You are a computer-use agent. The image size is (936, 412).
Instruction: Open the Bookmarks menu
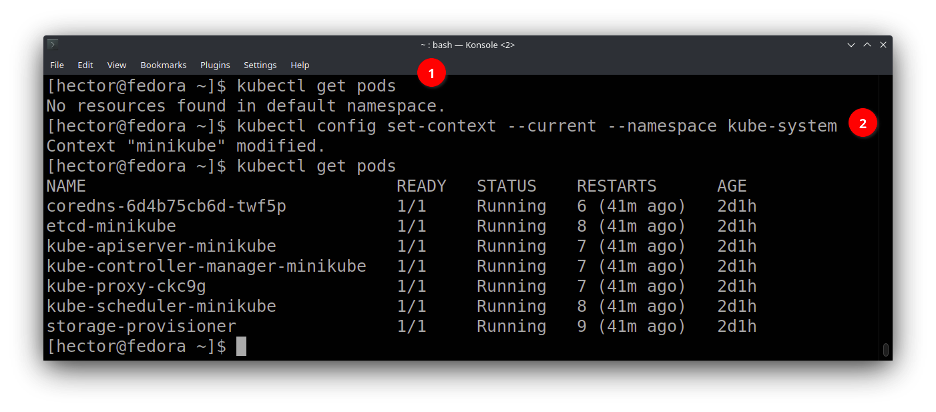[x=163, y=65]
